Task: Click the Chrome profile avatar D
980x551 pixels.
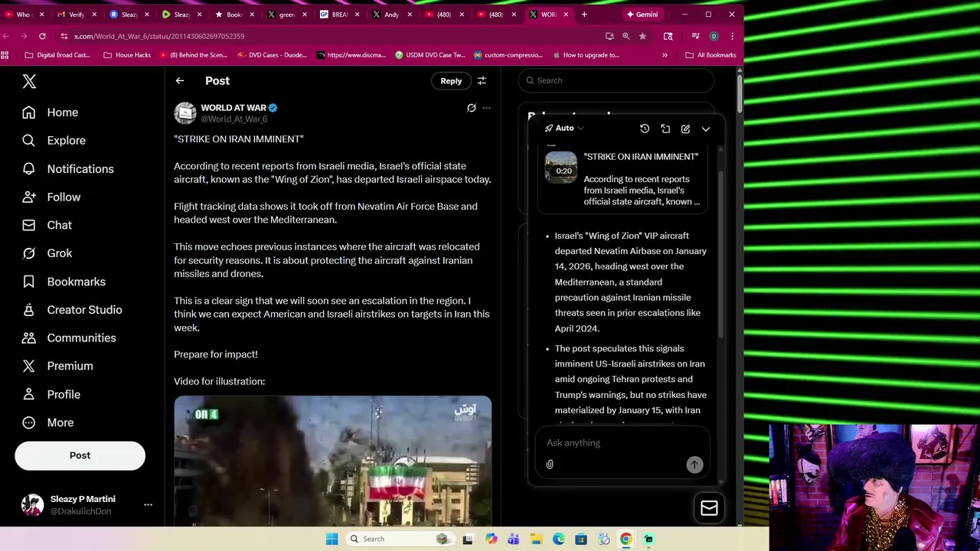Action: tap(714, 36)
